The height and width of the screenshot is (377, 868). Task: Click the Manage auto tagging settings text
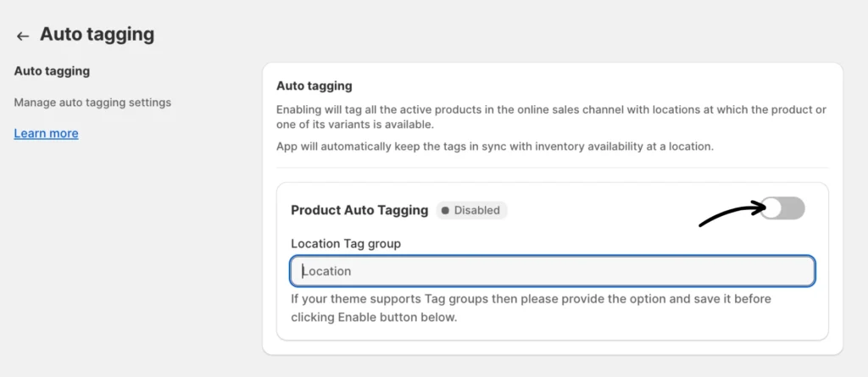pos(92,103)
